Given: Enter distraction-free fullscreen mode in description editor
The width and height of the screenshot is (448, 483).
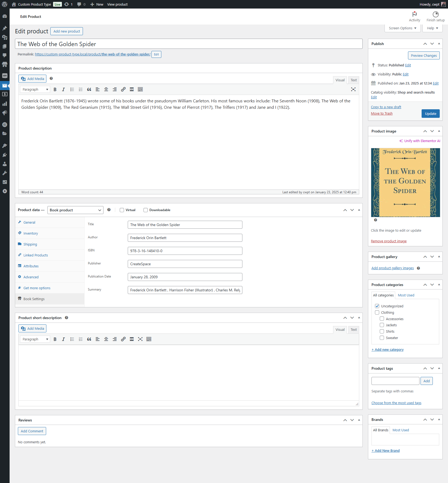Looking at the screenshot, I should (x=353, y=90).
